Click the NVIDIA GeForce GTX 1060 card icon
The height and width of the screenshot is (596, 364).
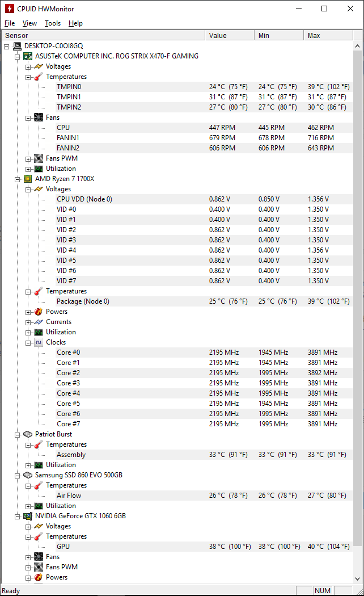(x=28, y=516)
